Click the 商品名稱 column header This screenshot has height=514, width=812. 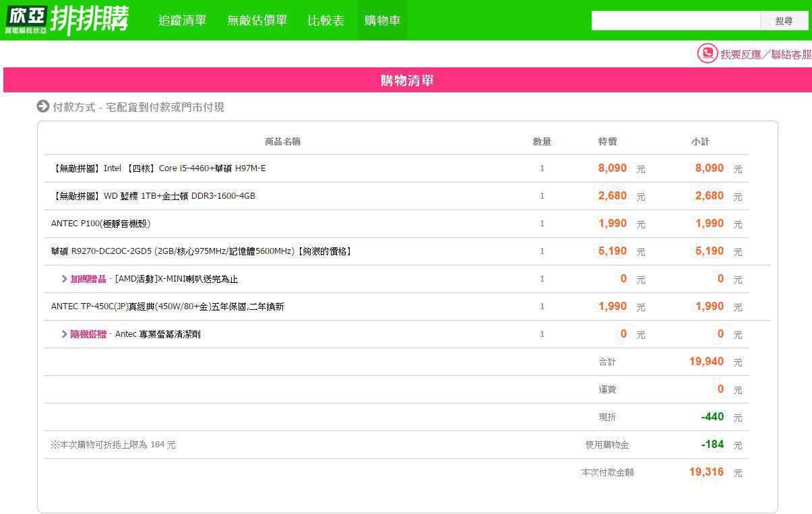point(282,141)
